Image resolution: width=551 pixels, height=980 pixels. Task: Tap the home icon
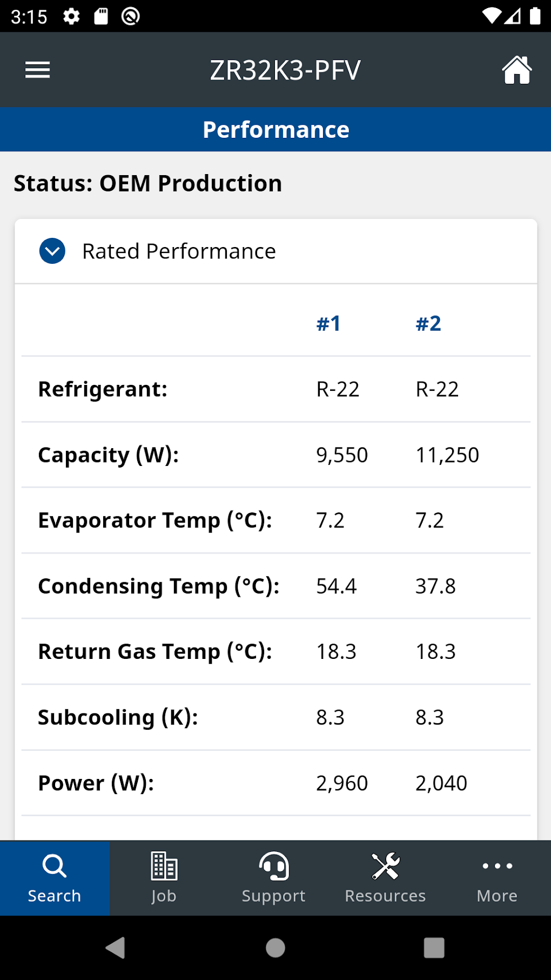tap(516, 70)
